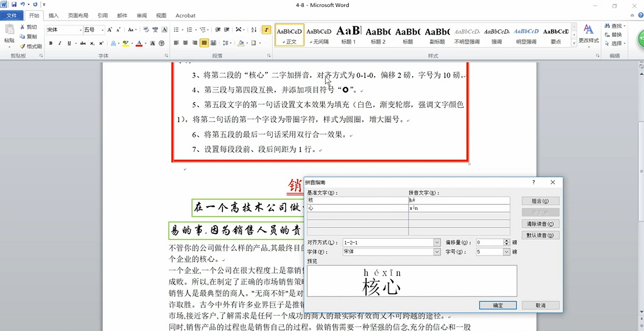Open the font size dropdown showing 五号
The width and height of the screenshot is (644, 331).
(102, 30)
